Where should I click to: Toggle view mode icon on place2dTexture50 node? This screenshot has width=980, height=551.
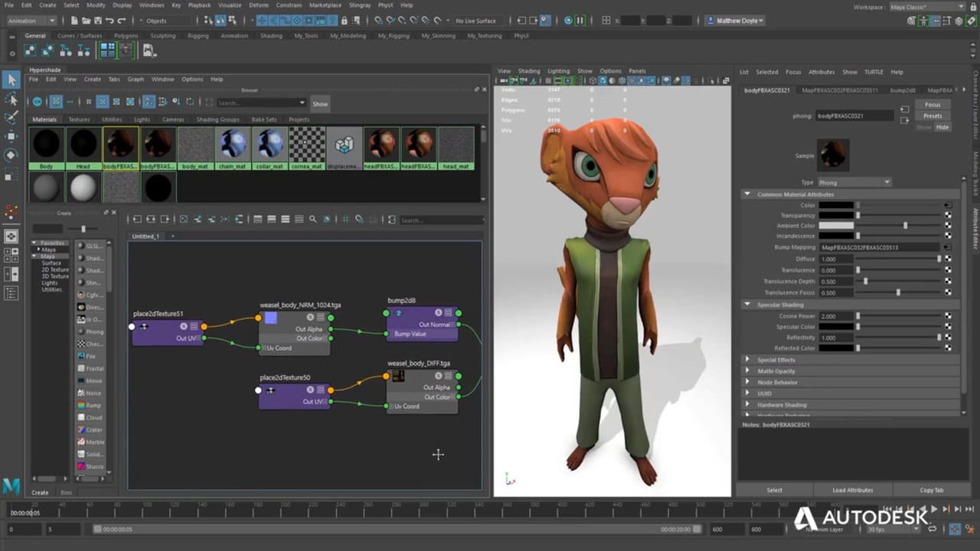click(321, 390)
